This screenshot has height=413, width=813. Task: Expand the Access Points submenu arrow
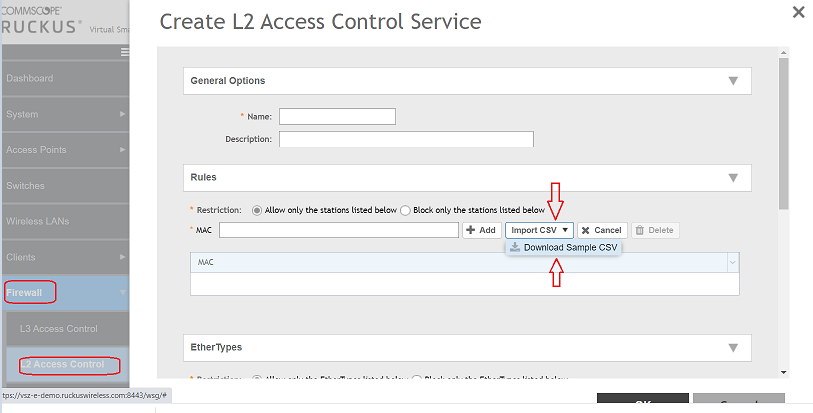coord(123,150)
